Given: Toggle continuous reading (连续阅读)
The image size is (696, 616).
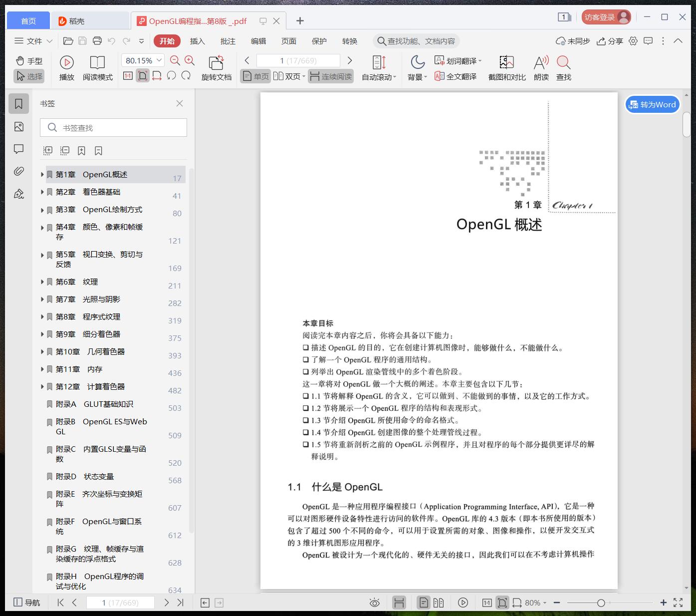Looking at the screenshot, I should click(x=331, y=76).
